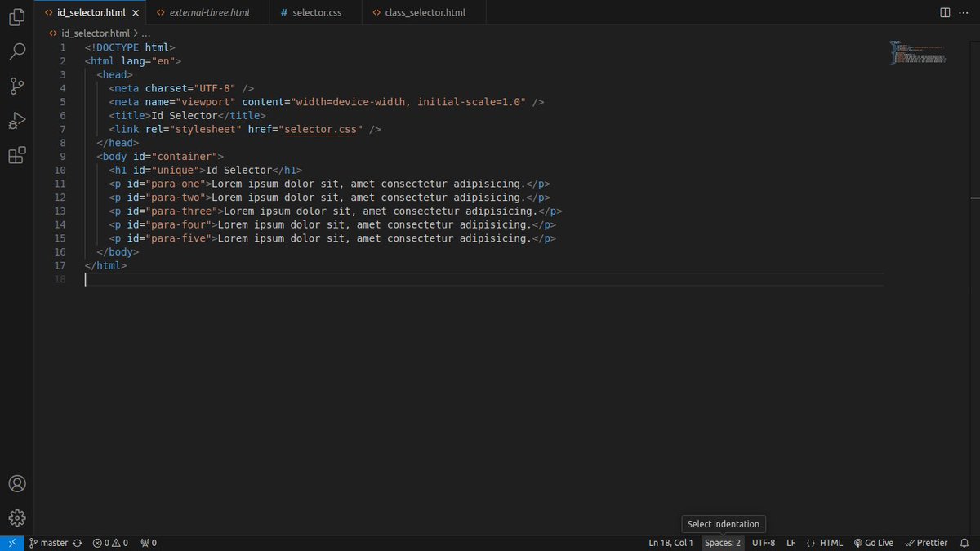Click the id "unique" value on line 10
This screenshot has width=980, height=551.
tap(175, 170)
